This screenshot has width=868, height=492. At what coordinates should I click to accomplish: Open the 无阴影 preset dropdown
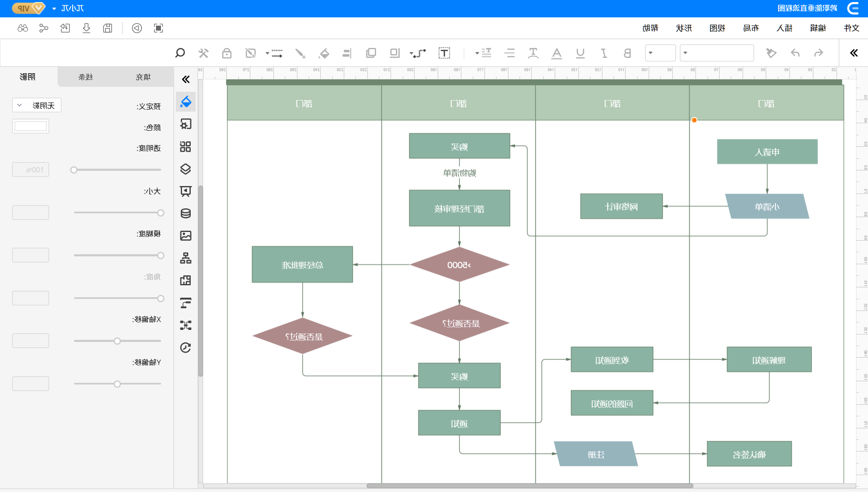(x=37, y=105)
